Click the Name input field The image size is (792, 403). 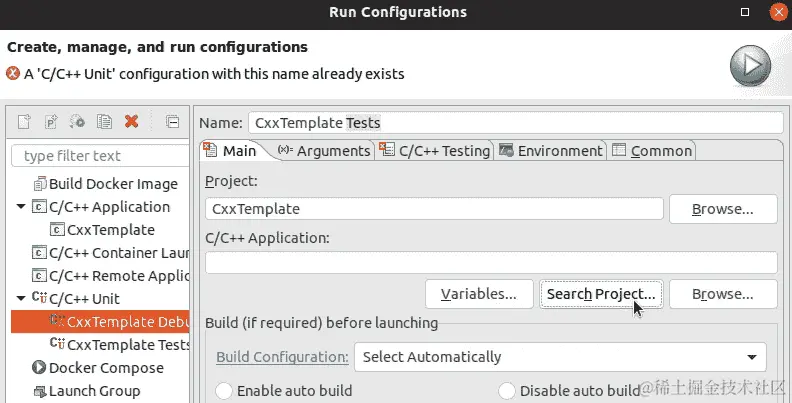[x=516, y=123]
